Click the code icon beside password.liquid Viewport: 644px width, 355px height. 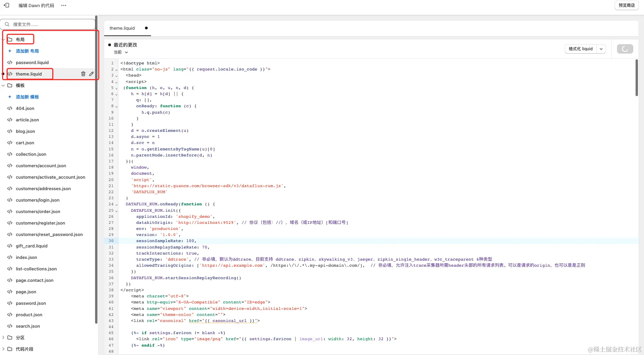(10, 63)
